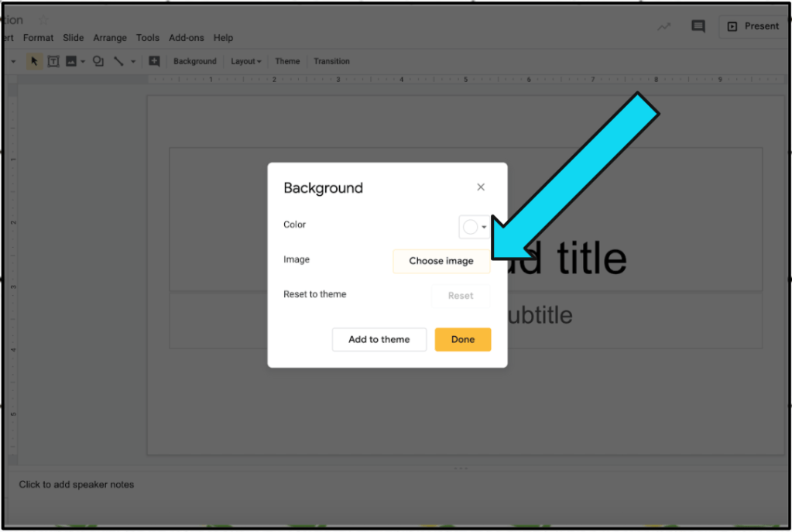The image size is (792, 532).
Task: Open the background Color dropdown
Action: click(474, 227)
